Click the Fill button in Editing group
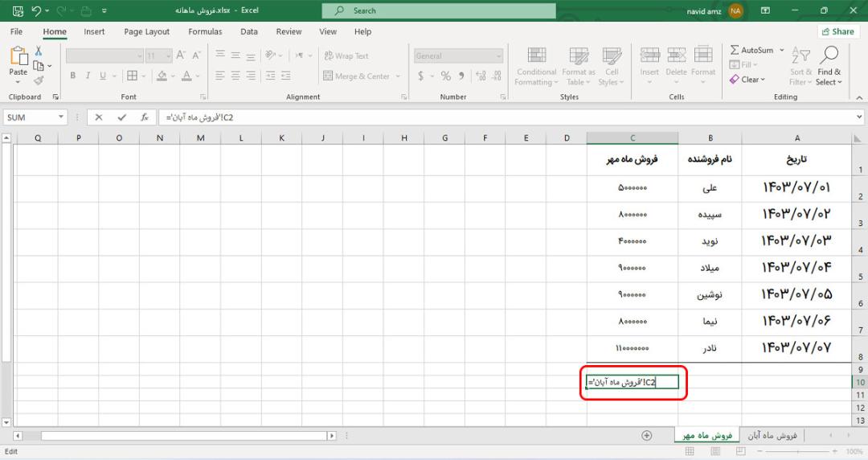 pyautogui.click(x=743, y=65)
